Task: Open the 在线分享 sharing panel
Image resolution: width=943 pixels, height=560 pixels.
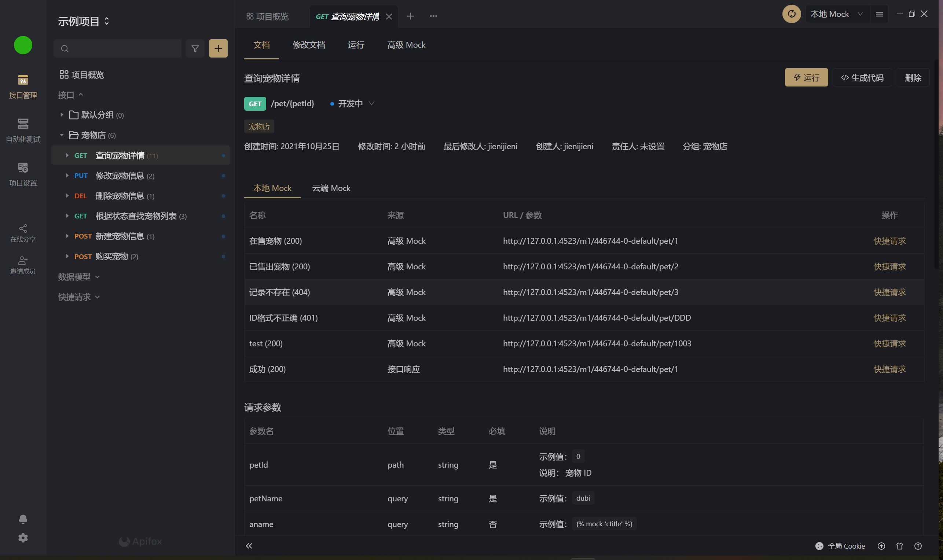Action: click(x=23, y=233)
